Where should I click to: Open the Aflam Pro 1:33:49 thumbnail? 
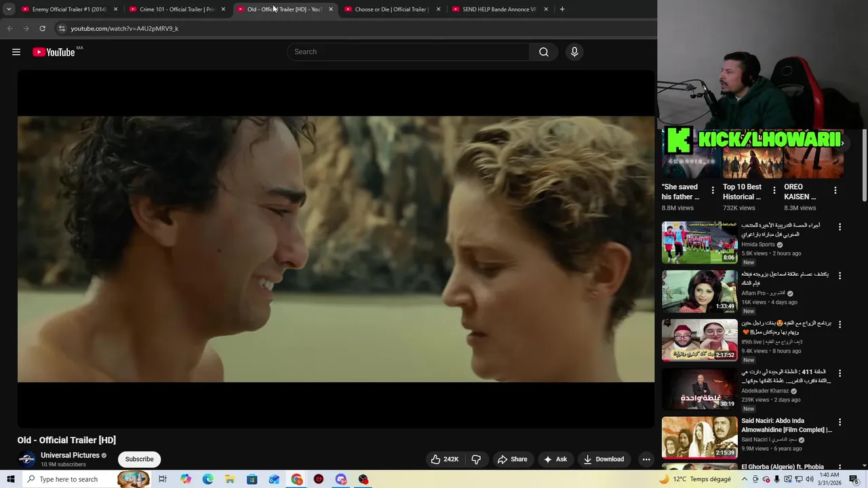(699, 291)
